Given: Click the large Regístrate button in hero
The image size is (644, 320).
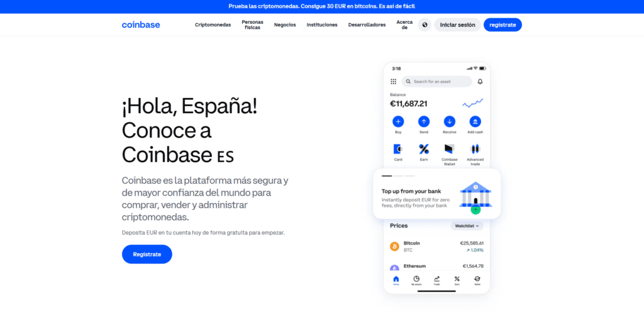Looking at the screenshot, I should [x=147, y=254].
